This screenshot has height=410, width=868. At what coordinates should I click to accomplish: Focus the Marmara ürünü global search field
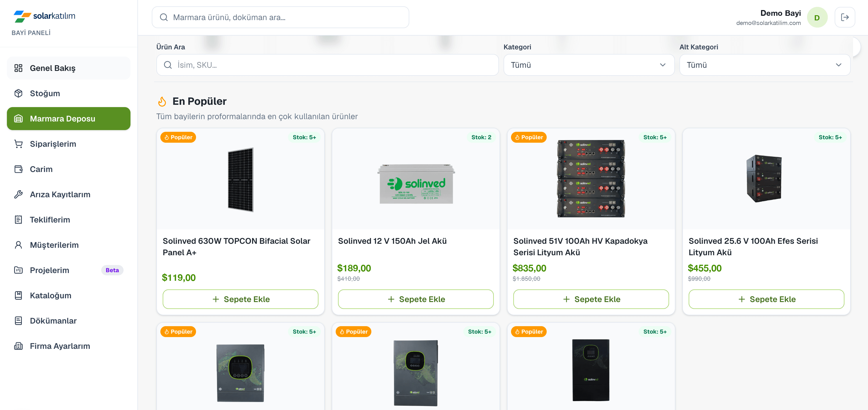(280, 17)
